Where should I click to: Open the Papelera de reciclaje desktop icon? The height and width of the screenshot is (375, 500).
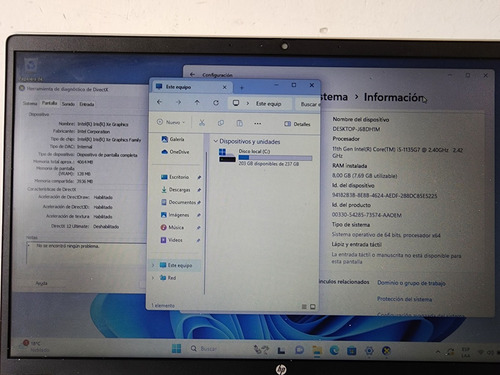pos(31,69)
